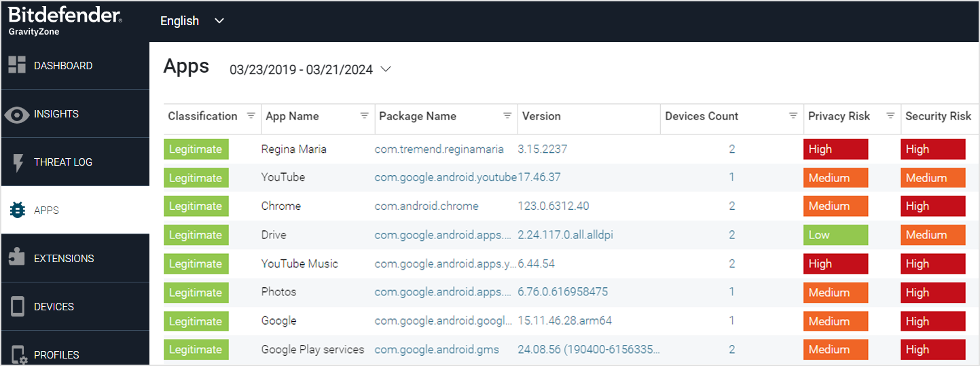
Task: Click version 2.24.117.0.all.alldpi
Action: (x=566, y=235)
